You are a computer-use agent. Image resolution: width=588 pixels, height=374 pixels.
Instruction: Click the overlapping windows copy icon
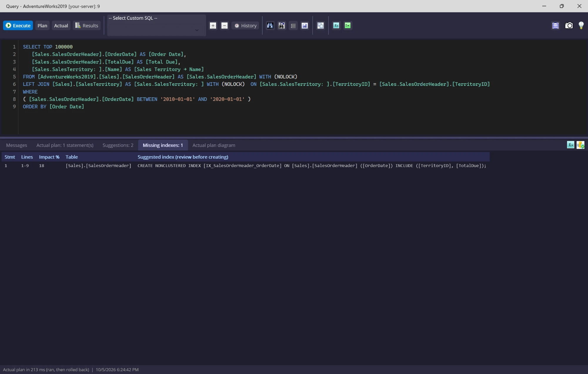(x=320, y=26)
